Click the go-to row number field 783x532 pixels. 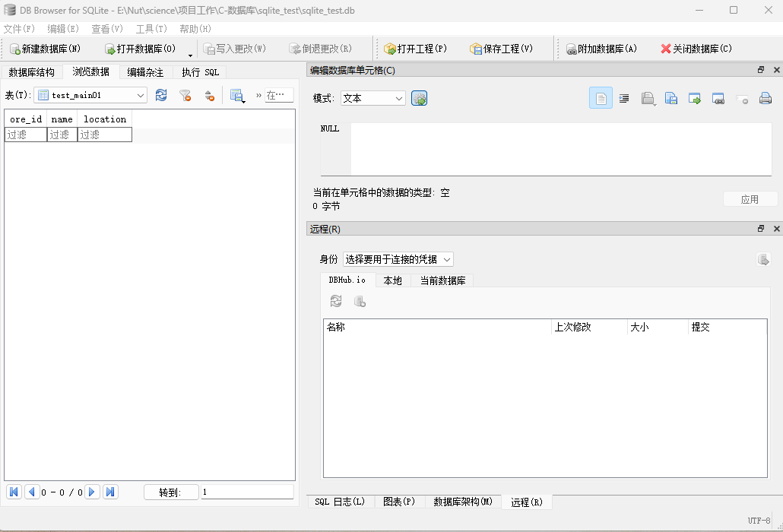pyautogui.click(x=247, y=492)
